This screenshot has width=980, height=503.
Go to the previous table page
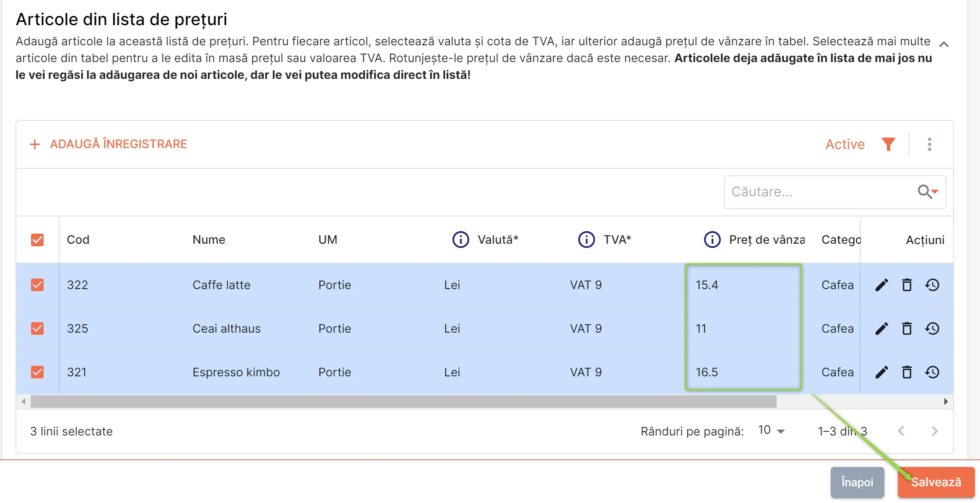pos(901,431)
